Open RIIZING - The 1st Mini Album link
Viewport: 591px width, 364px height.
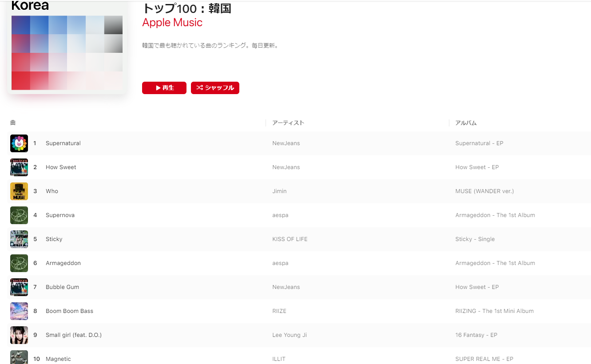click(x=494, y=311)
